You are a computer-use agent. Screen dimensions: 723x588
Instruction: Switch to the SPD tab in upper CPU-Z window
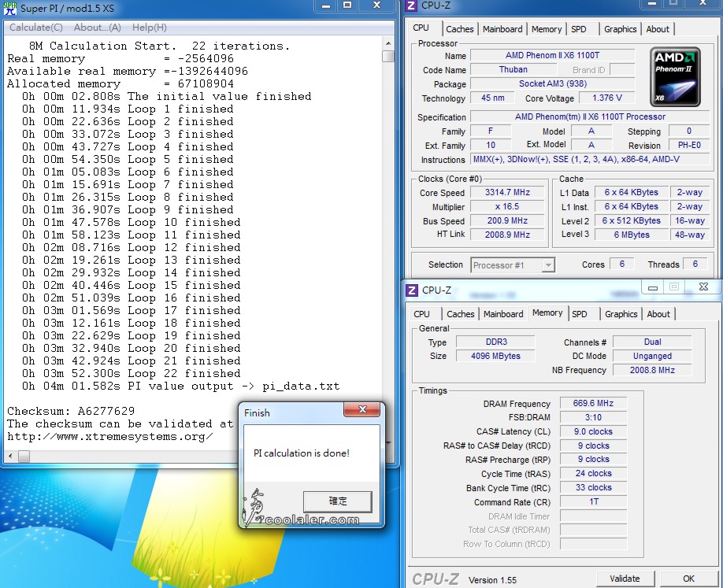click(x=579, y=29)
